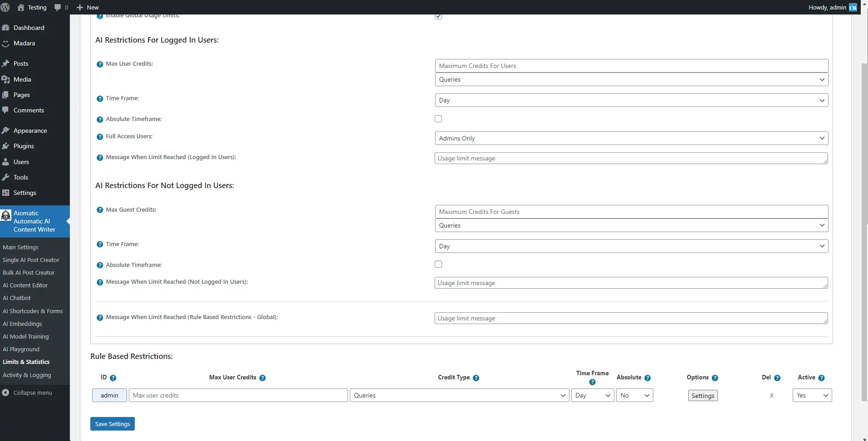The image size is (868, 441).
Task: Open Main Settings submenu item
Action: (x=20, y=247)
